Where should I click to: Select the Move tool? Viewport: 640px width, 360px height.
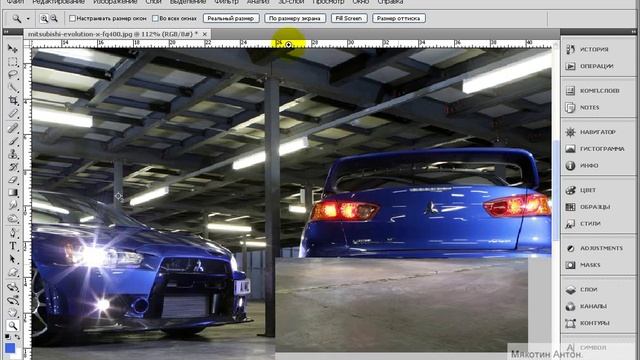coord(13,49)
